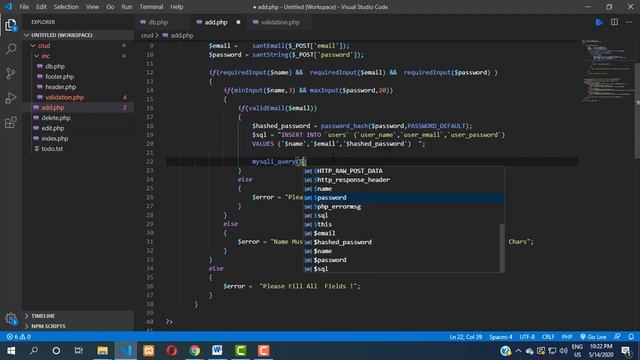Select $HTTP_RAW_POST_DATA suggestion
Image resolution: width=640 pixels, height=360 pixels.
(402, 171)
